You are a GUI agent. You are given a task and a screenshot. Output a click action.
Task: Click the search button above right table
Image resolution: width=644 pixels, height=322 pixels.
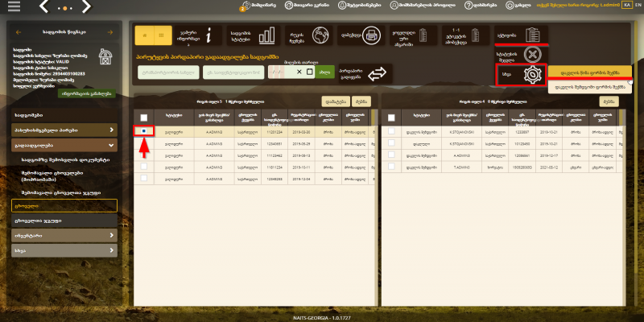609,101
